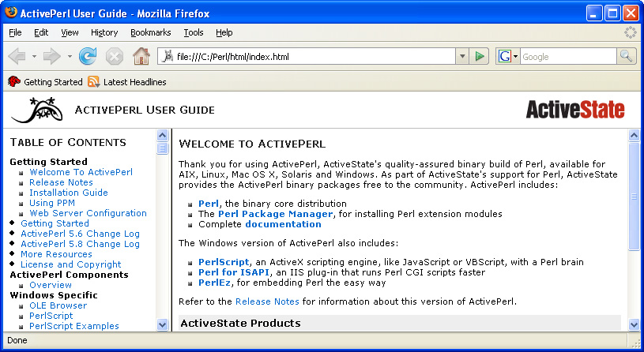Open the Help menu
Viewport: 644px width, 352px height.
pos(224,32)
